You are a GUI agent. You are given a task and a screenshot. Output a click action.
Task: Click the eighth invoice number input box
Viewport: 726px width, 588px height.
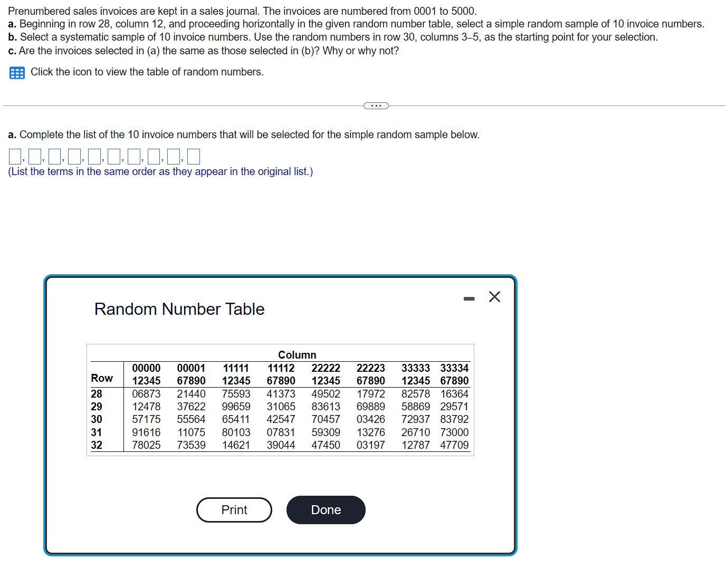[154, 157]
